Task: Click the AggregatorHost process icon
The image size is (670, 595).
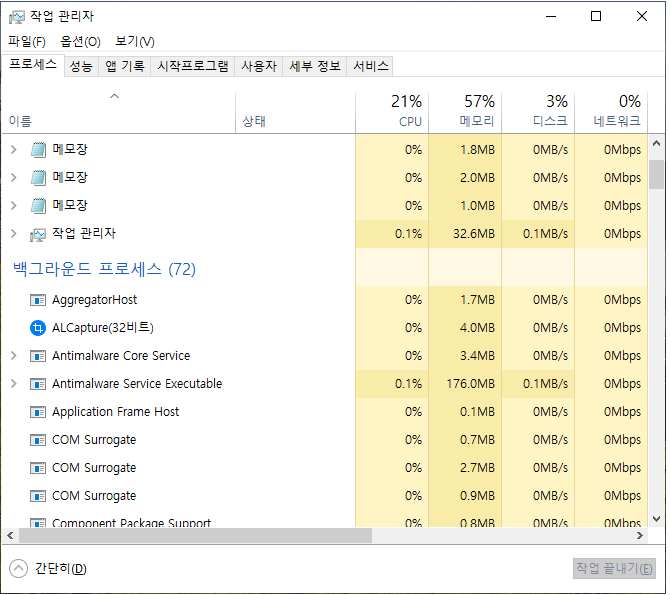Action: pos(38,300)
